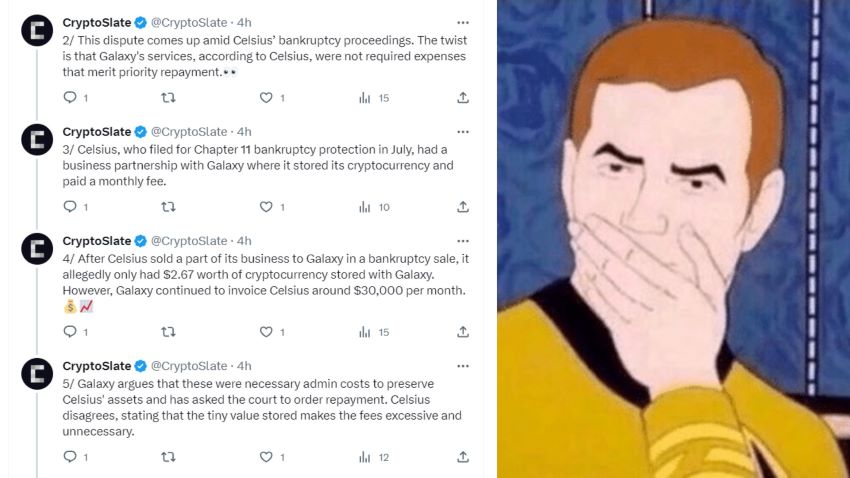The image size is (850, 478).
Task: Open the 4h timestamp on tweet 3/
Action: coord(244,132)
